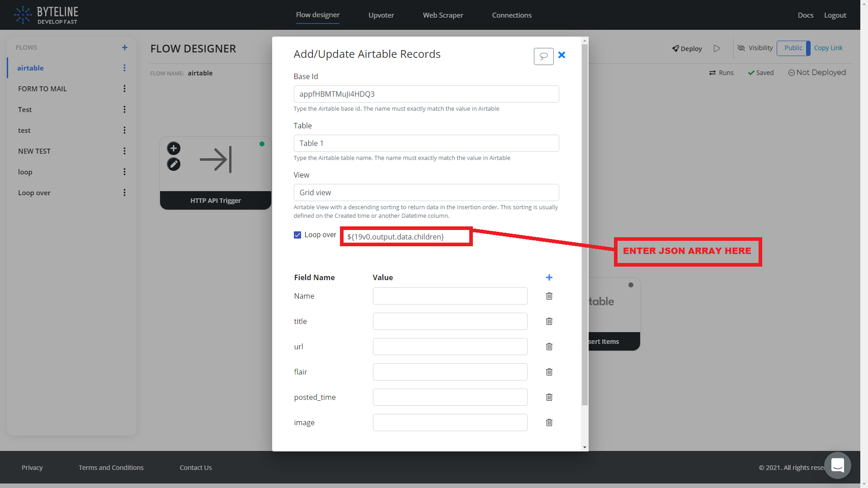Click the image value input
Viewport: 868px width, 488px height.
(450, 422)
